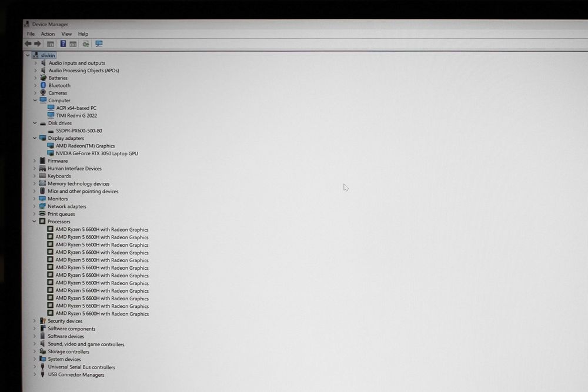Select AMD Radeon(TM) Graphics
Viewport: 588px width, 392px height.
pos(85,146)
